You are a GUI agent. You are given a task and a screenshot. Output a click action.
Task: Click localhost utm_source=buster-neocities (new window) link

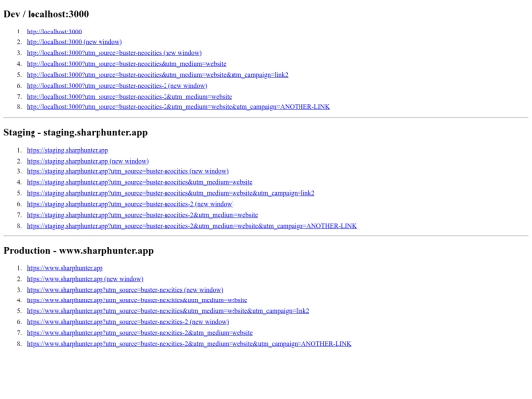[114, 53]
